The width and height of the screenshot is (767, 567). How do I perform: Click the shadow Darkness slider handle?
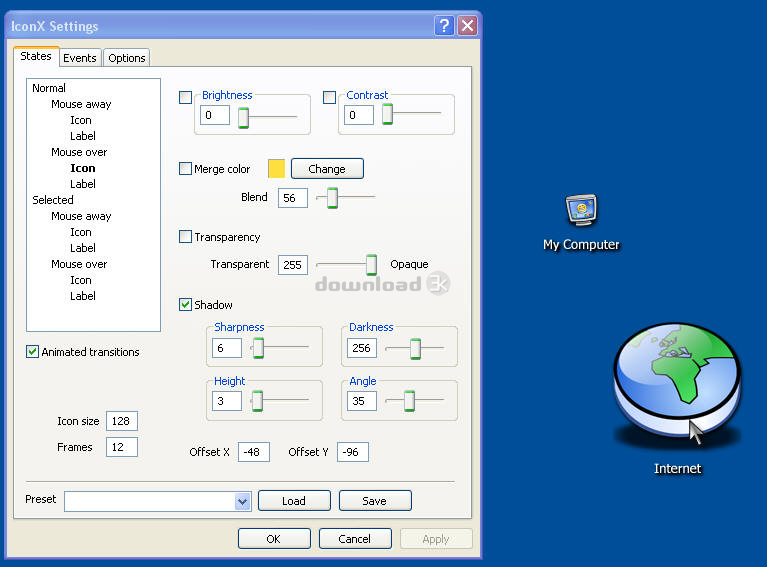[x=414, y=348]
